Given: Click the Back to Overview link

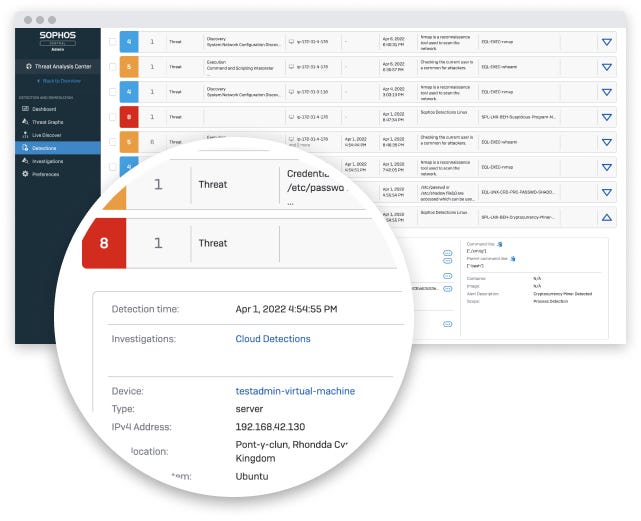Looking at the screenshot, I should click(x=59, y=81).
